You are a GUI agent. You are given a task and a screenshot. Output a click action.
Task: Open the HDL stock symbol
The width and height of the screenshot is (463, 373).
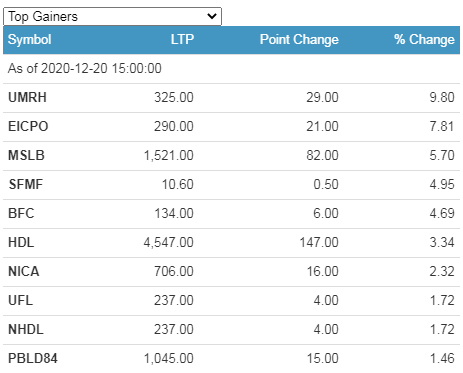(21, 242)
